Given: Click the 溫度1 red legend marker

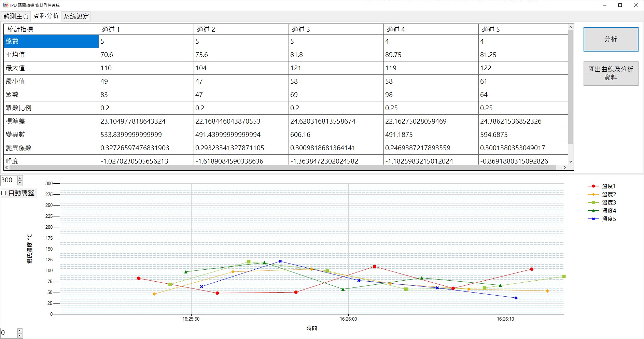Looking at the screenshot, I should pos(593,186).
